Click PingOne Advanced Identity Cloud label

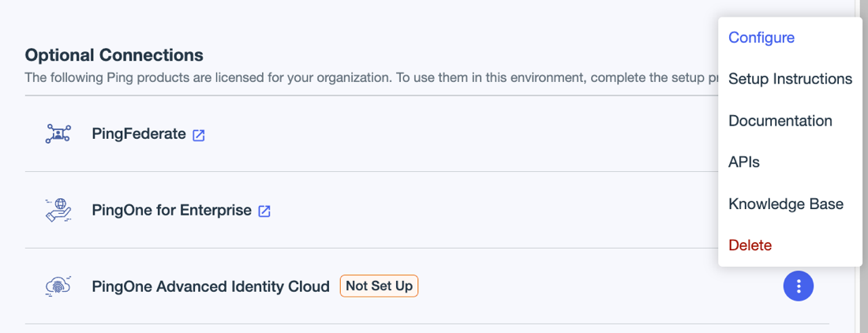pos(211,286)
